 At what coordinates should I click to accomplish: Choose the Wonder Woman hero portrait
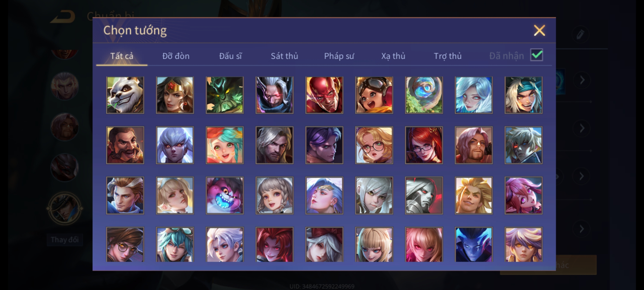[x=175, y=95]
